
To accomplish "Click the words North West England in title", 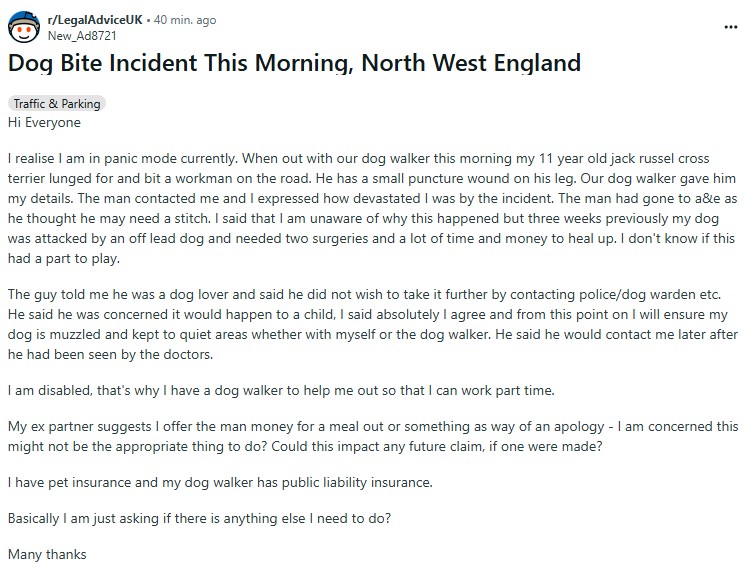I will click(471, 63).
